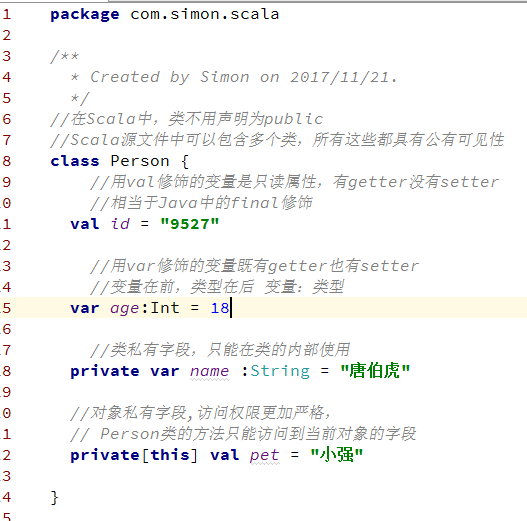This screenshot has height=521, width=527.
Task: Click the string literal "唐伯虎"
Action: 375,371
